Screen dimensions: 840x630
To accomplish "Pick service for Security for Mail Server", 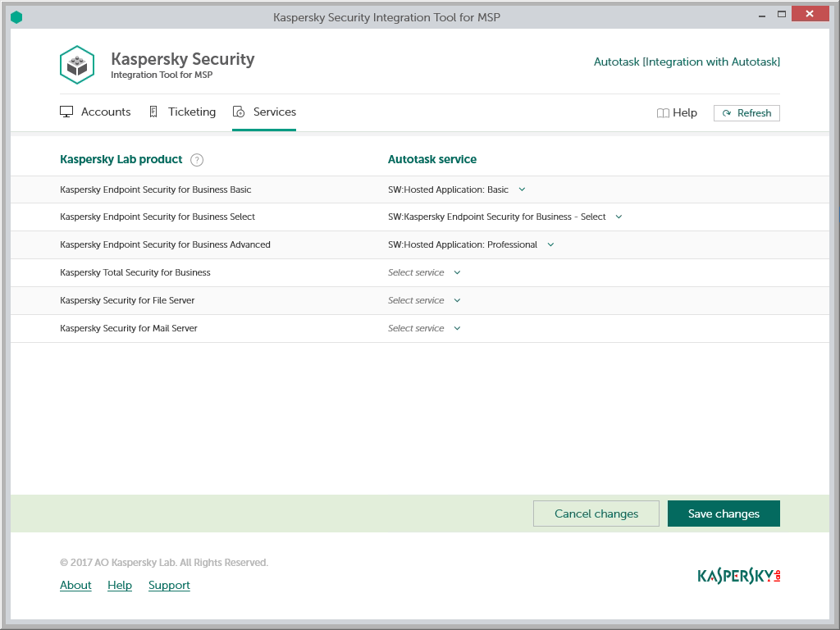I will tap(457, 328).
